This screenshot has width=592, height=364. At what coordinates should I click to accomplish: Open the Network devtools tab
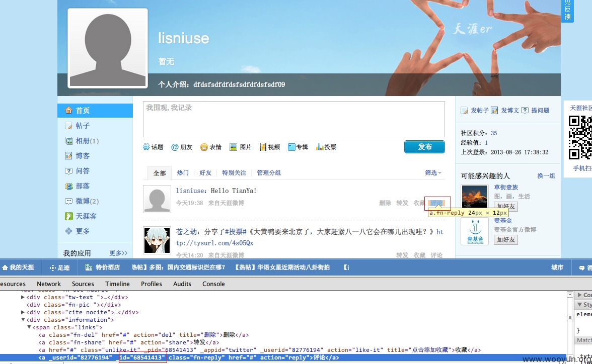click(x=49, y=284)
